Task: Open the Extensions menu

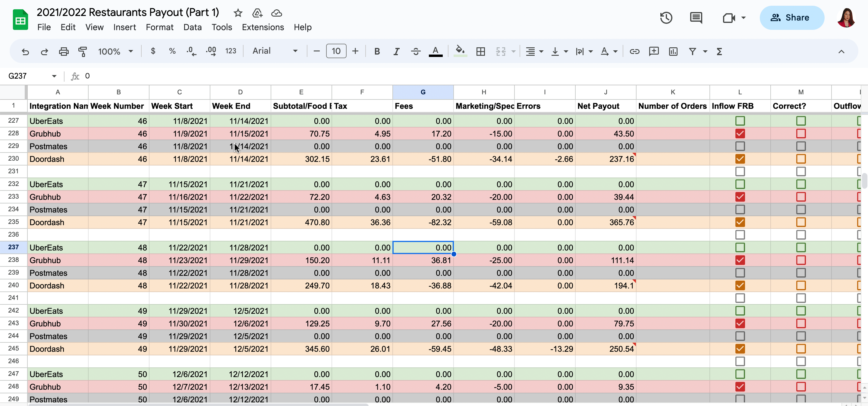Action: coord(263,27)
